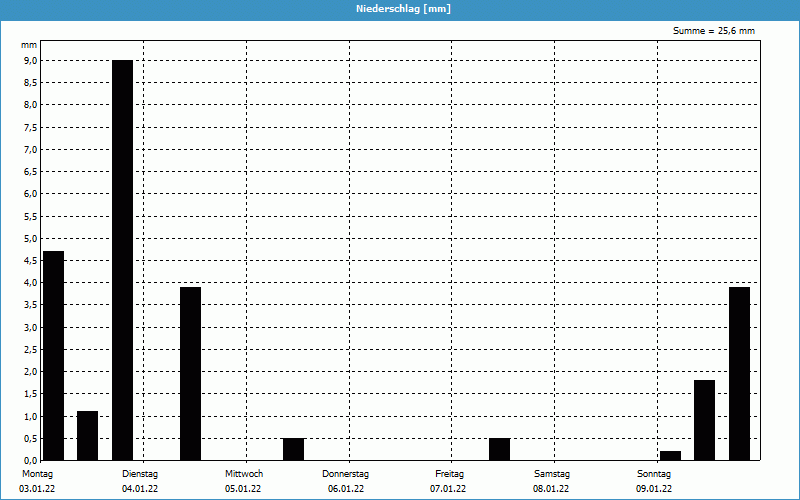Click the smallest Sunday bar at 0.2 mm
The height and width of the screenshot is (500, 800).
pos(670,456)
